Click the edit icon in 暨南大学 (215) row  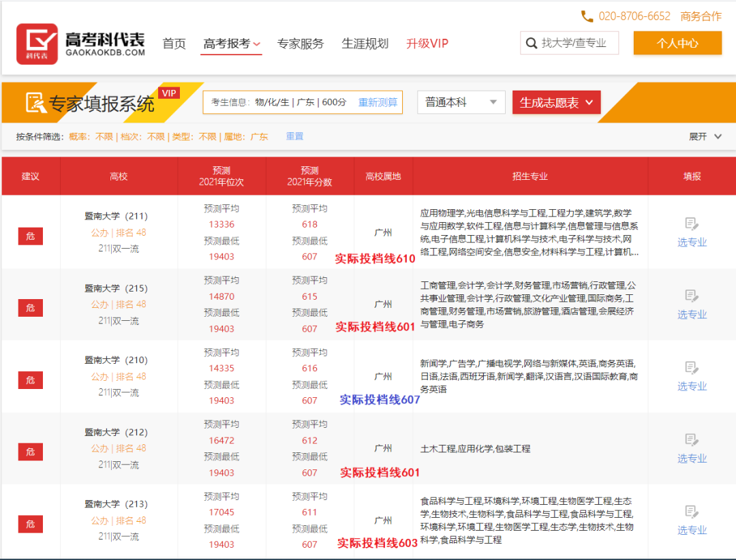[692, 296]
